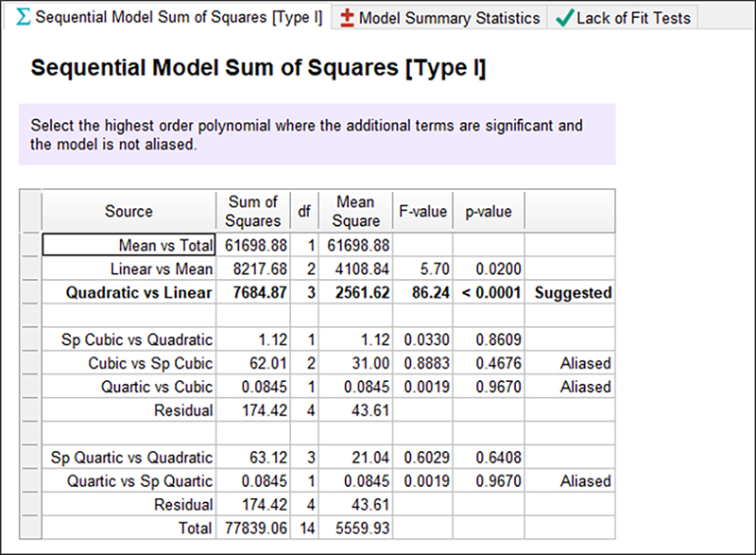Select the Sp Cubic vs Quadratic source cell

(129, 339)
